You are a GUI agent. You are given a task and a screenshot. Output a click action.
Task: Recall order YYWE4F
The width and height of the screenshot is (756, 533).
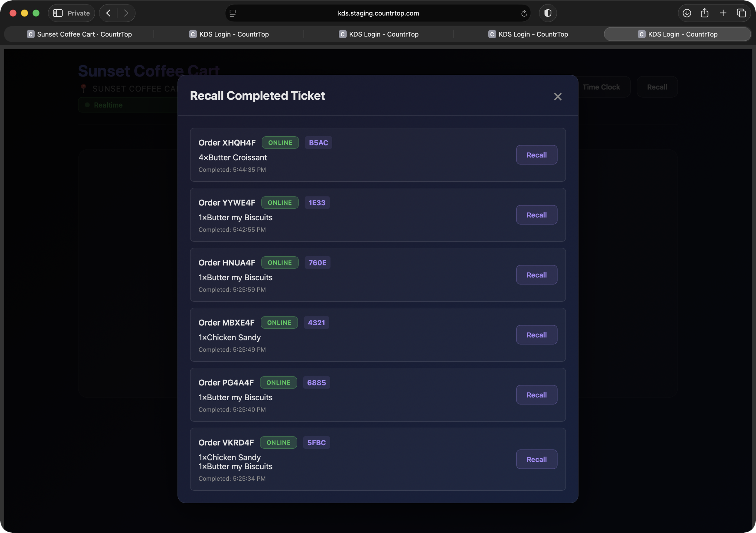[x=536, y=215]
